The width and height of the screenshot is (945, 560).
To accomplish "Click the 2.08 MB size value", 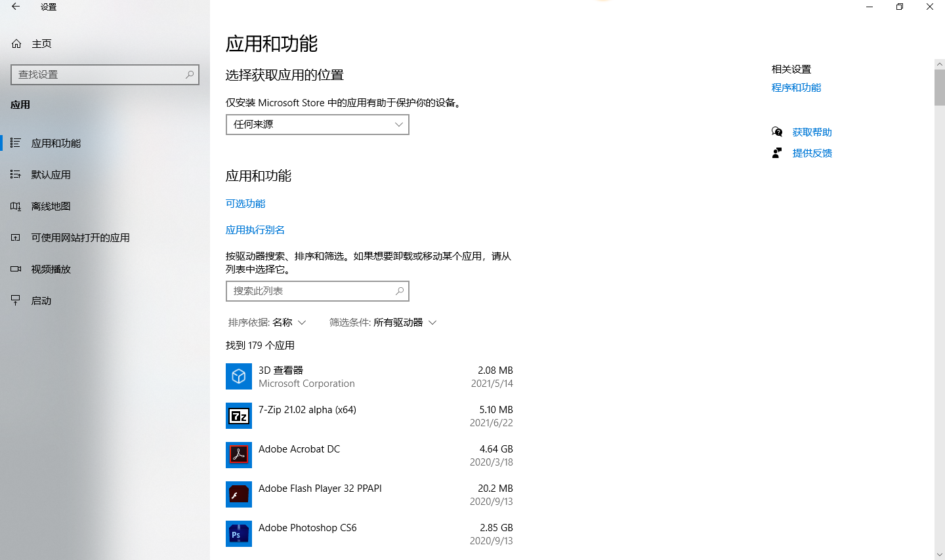I will (495, 370).
